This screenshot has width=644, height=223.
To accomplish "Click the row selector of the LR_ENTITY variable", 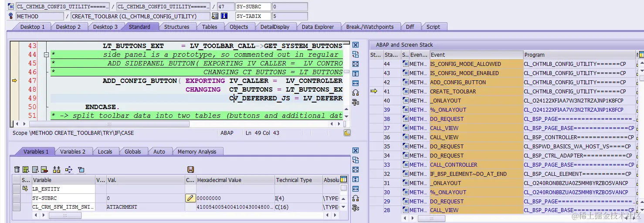I will (17, 189).
